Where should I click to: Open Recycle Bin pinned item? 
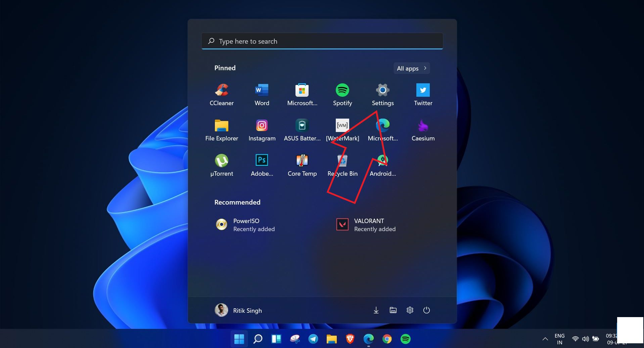[342, 166]
